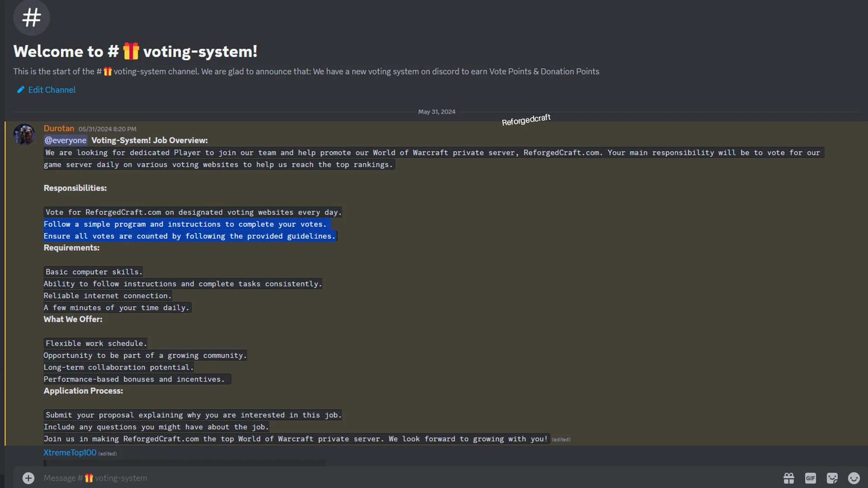Click the Edit Channel link
Viewport: 868px width, 488px height.
pos(52,90)
